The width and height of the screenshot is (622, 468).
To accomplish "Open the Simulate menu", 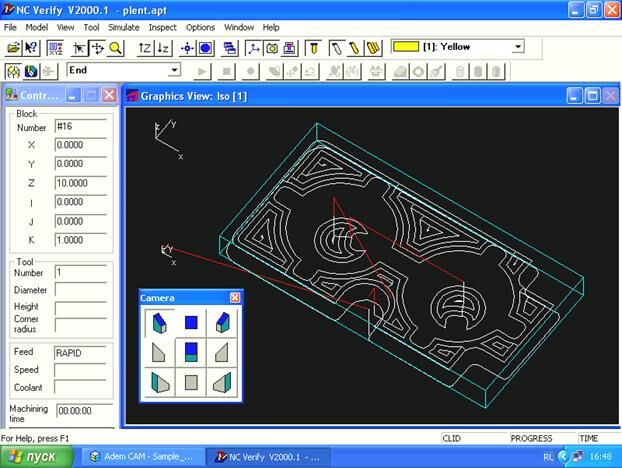I will click(124, 27).
